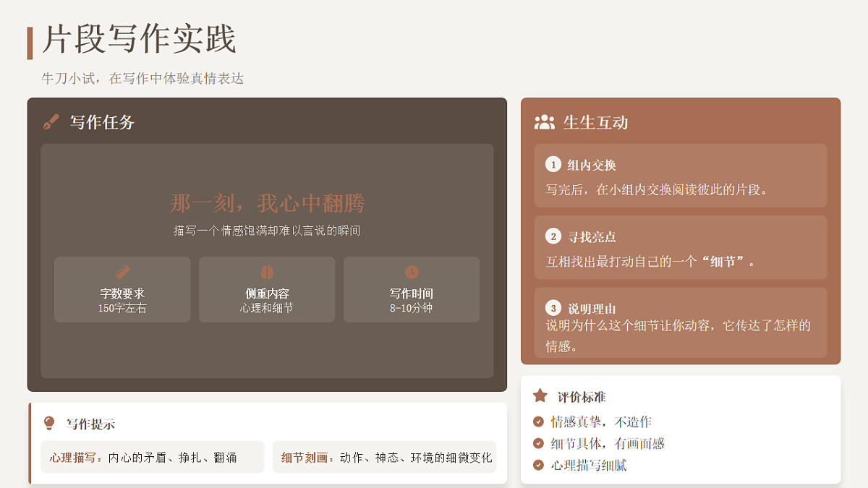Click the paintbrush icon beside 写作任务
Screen dimensions: 868x488
(x=51, y=122)
